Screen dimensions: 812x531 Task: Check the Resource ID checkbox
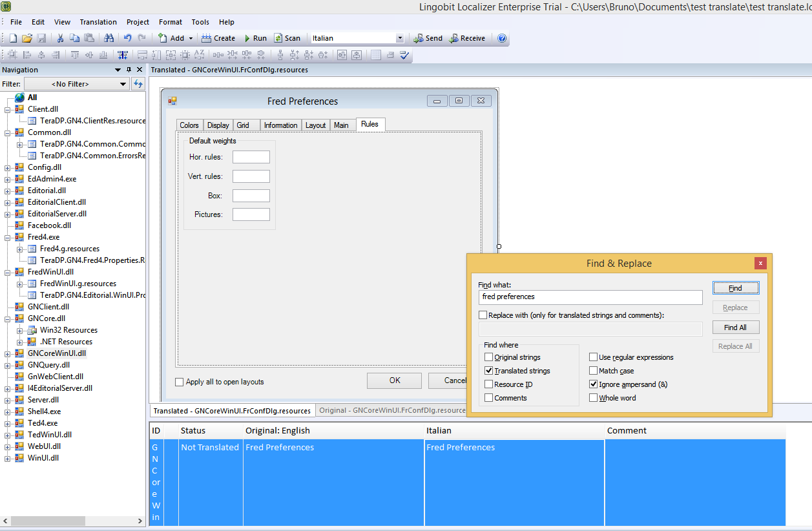pyautogui.click(x=488, y=384)
